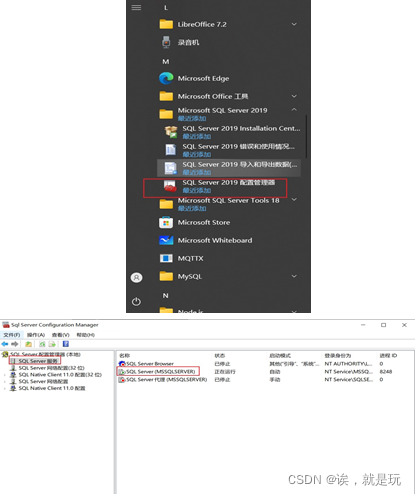The width and height of the screenshot is (416, 496).
Task: Click the Up one level toolbar icon
Action: pos(29,344)
